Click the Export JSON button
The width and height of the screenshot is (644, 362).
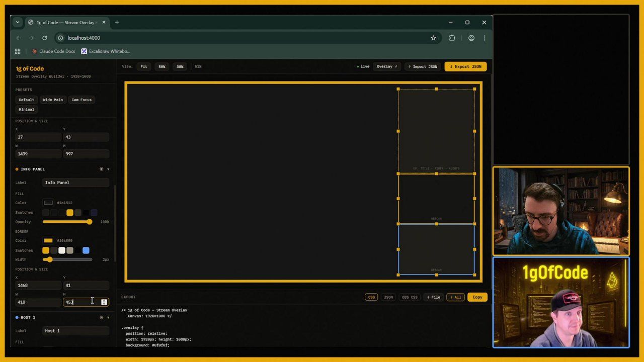point(465,66)
